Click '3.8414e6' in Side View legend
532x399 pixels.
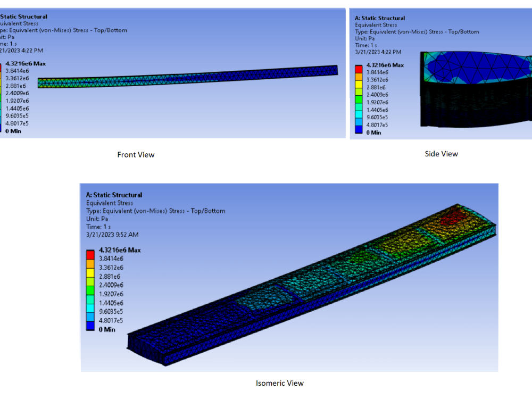[x=377, y=72]
